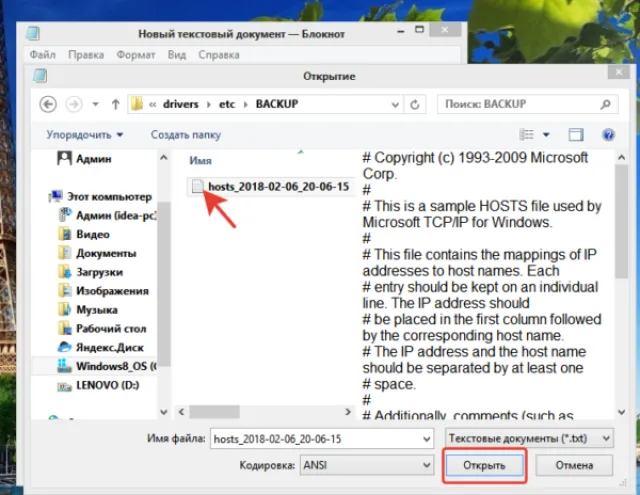Click the Forward navigation arrow

(x=73, y=104)
